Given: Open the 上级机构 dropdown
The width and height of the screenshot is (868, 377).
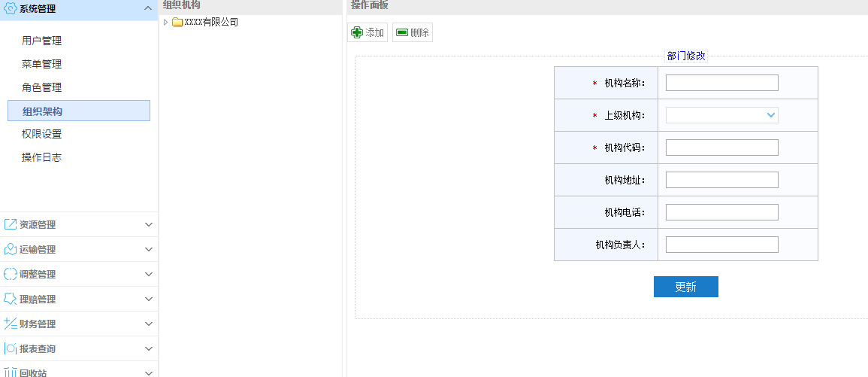Looking at the screenshot, I should pyautogui.click(x=721, y=115).
